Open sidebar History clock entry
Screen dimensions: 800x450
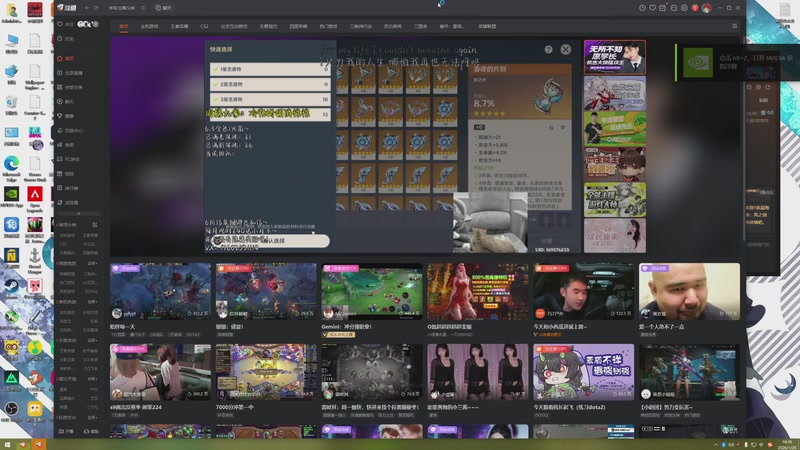(66, 39)
